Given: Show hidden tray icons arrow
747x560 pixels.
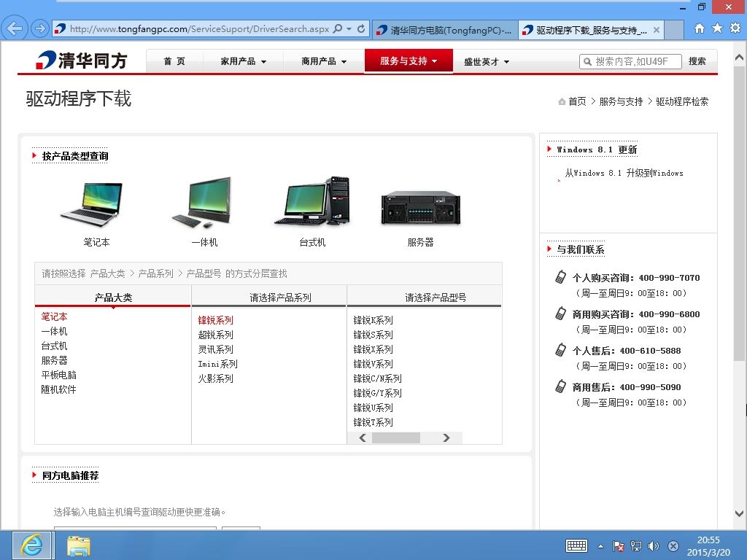Looking at the screenshot, I should 601,546.
